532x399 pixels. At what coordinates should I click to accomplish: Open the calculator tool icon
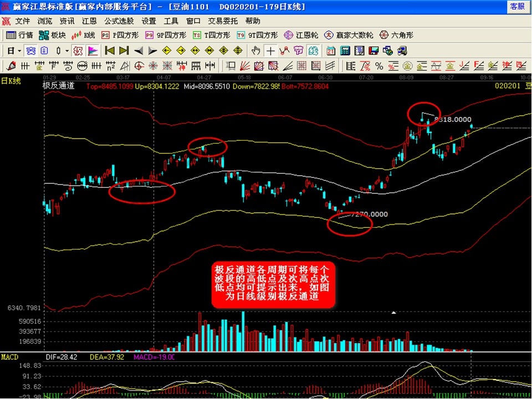[x=345, y=51]
